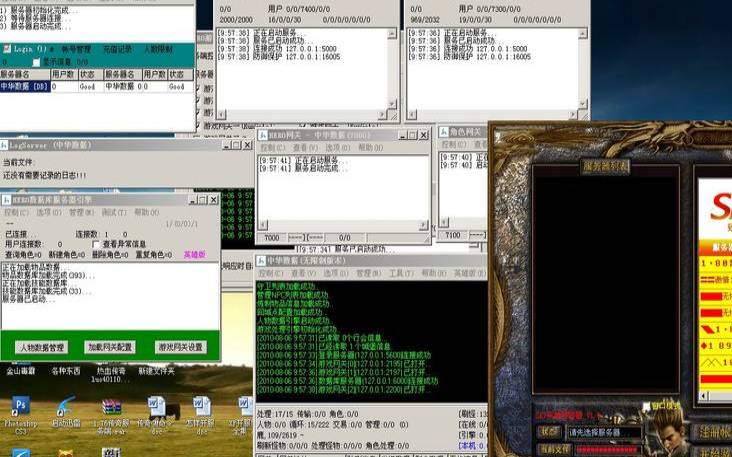
Task: Enable the 查看异常信息 checkbox
Action: pos(97,244)
